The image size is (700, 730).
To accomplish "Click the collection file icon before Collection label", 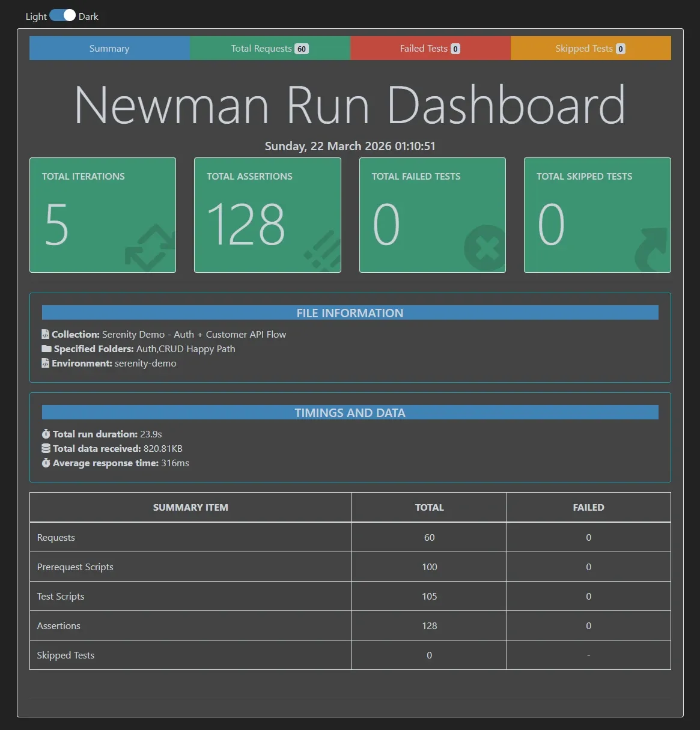I will pyautogui.click(x=45, y=334).
